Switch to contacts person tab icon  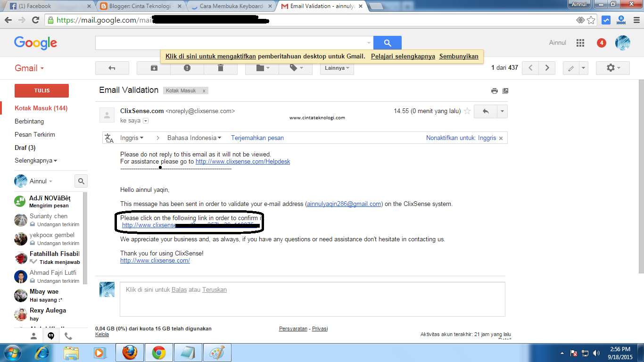33,336
